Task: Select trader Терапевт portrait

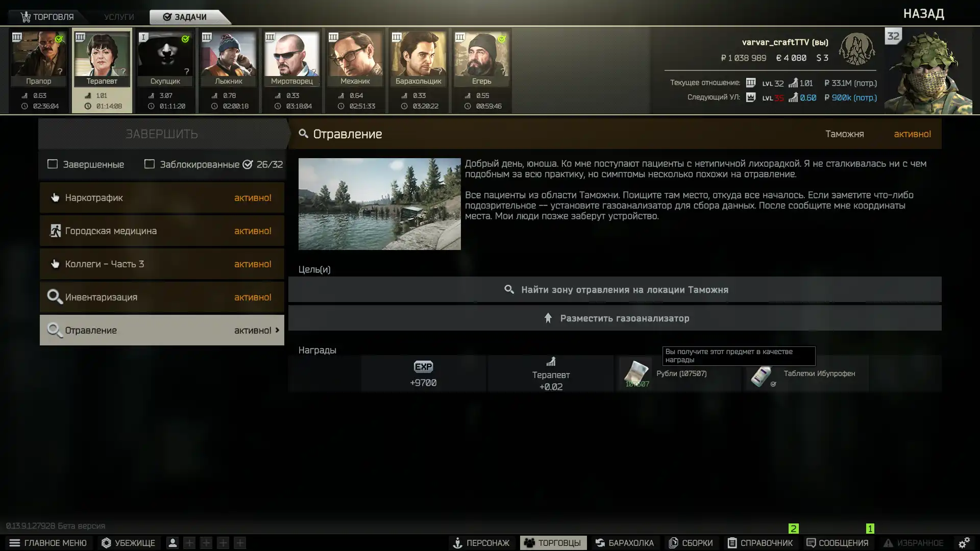Action: click(102, 54)
